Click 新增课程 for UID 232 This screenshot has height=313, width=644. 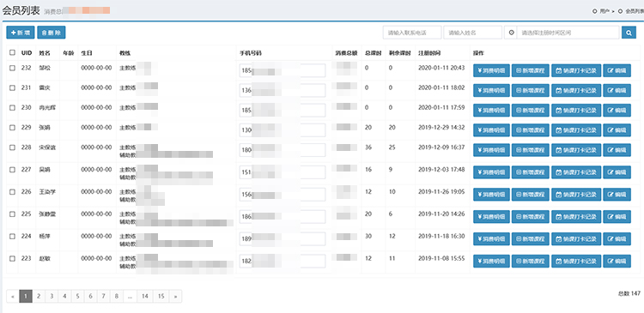pos(531,70)
